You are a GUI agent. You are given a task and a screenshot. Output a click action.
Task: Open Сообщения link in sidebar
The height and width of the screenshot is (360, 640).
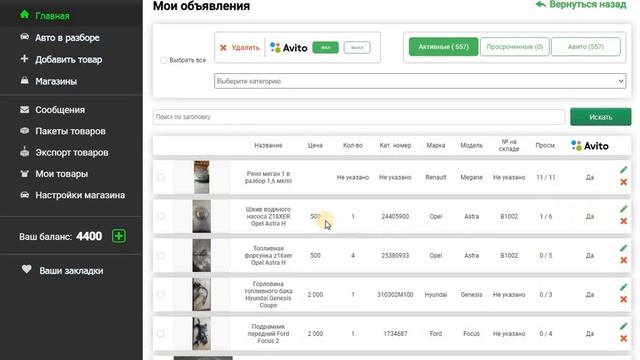pos(60,110)
